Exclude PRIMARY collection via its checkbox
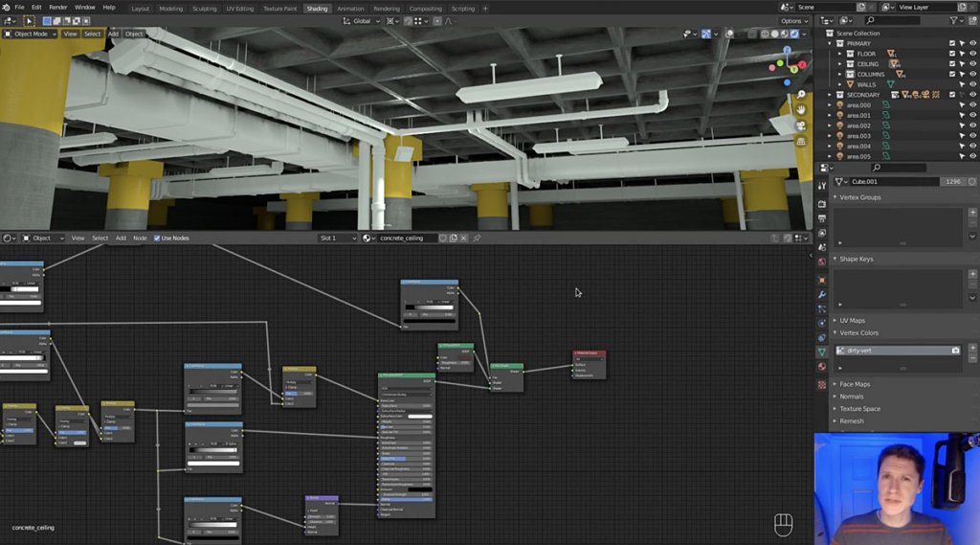 click(952, 43)
